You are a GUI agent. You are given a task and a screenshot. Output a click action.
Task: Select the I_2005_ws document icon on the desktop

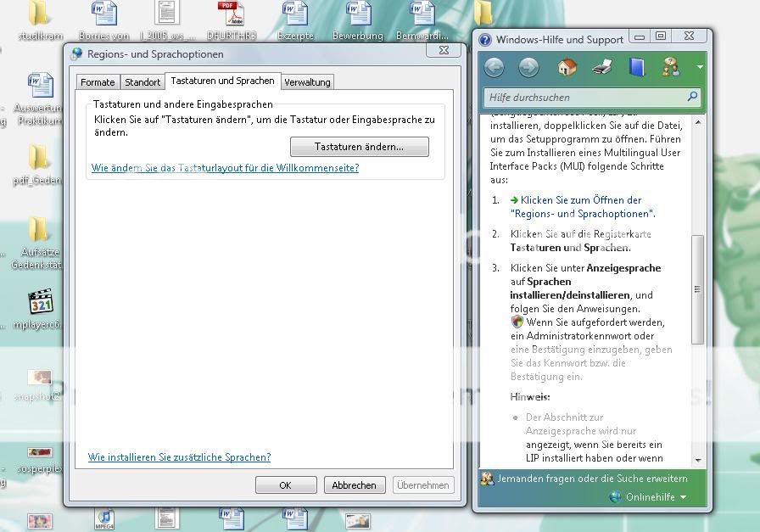pyautogui.click(x=167, y=20)
